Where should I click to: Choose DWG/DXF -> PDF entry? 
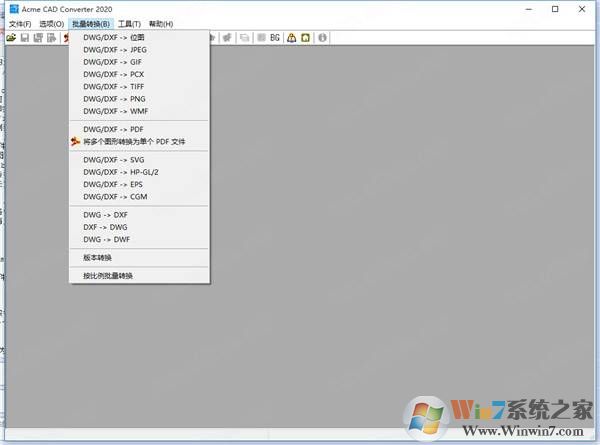coord(139,129)
